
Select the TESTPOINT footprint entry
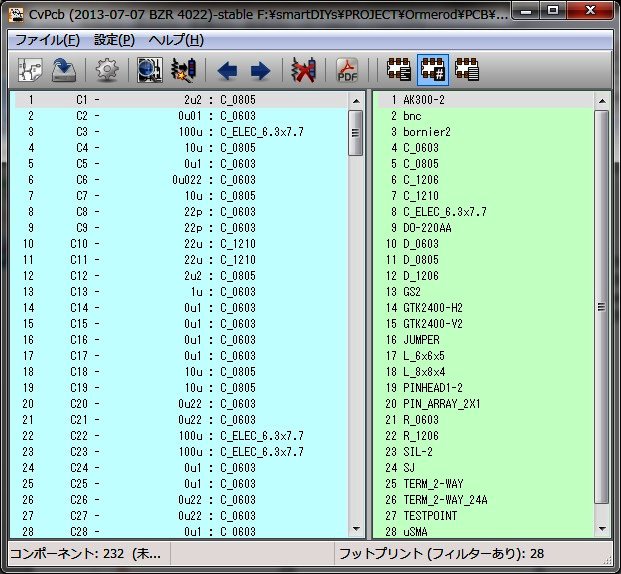[432, 516]
